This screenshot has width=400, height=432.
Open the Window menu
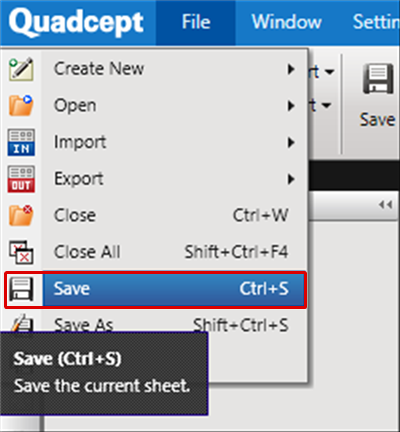point(286,22)
